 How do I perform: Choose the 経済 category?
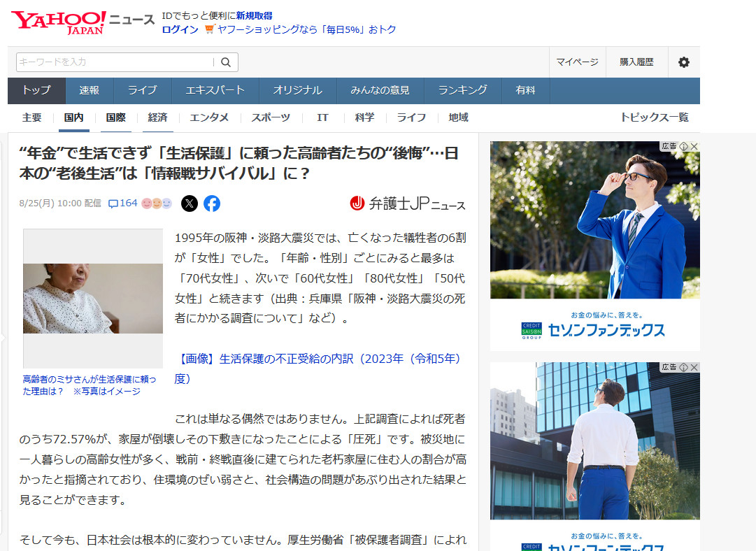click(x=157, y=117)
